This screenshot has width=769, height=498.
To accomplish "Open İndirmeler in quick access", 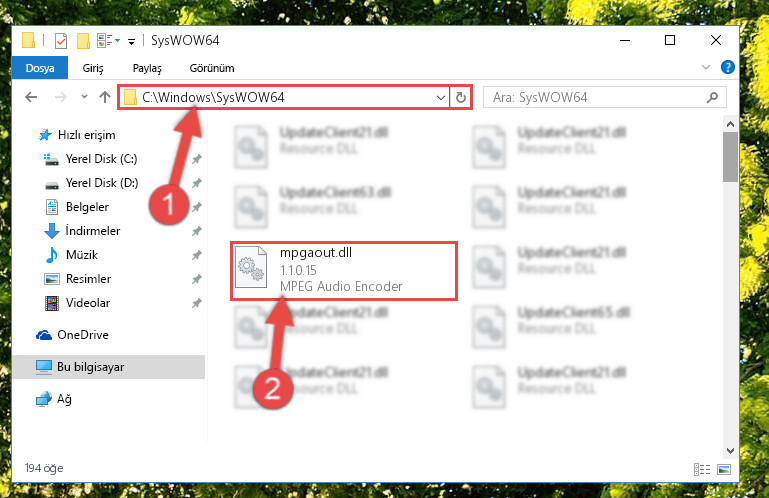I will 92,231.
